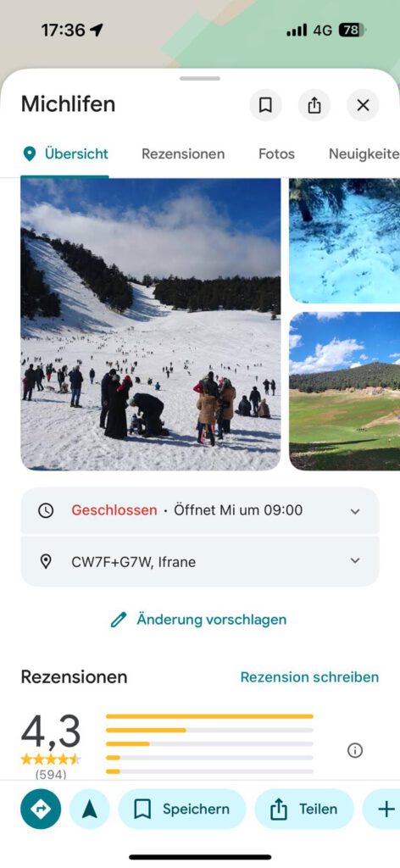The height and width of the screenshot is (868, 400).
Task: Close the Michlifen place card
Action: (363, 105)
